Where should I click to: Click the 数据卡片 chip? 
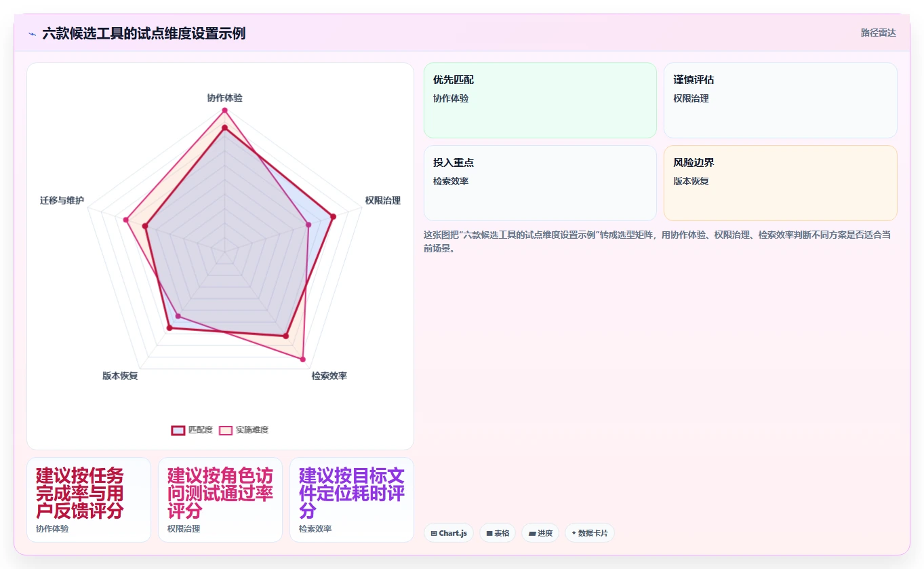(x=590, y=533)
